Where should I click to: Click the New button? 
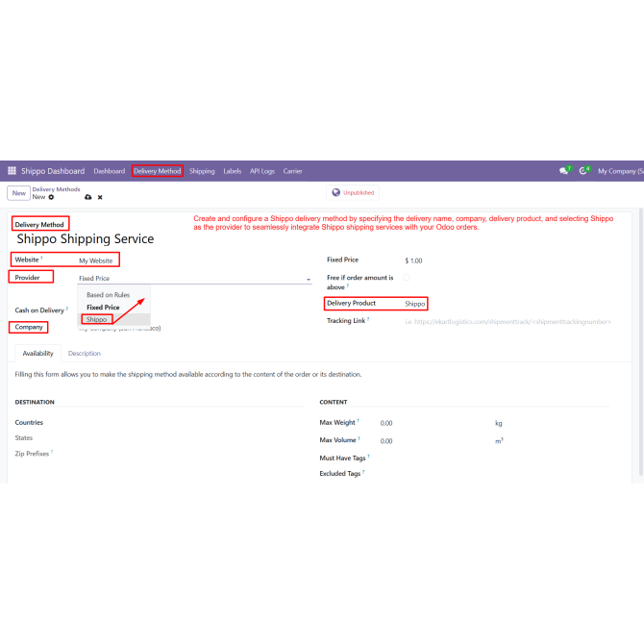pos(19,193)
